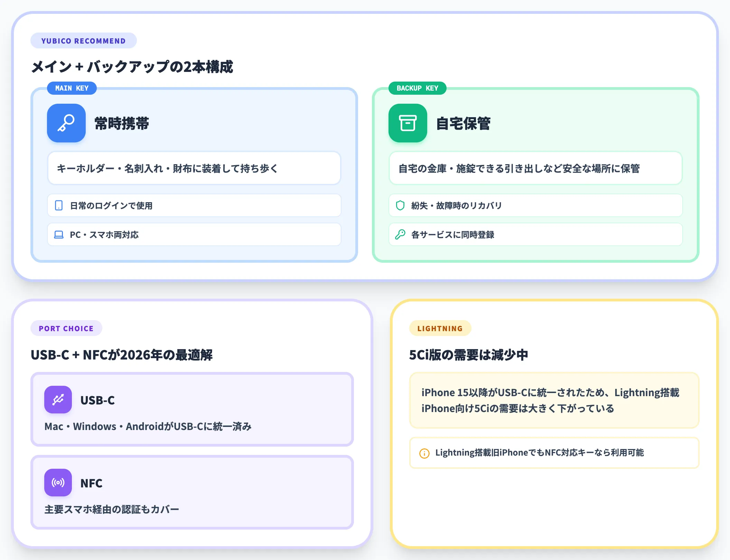Select the BACKUP KEY label pill

(417, 88)
